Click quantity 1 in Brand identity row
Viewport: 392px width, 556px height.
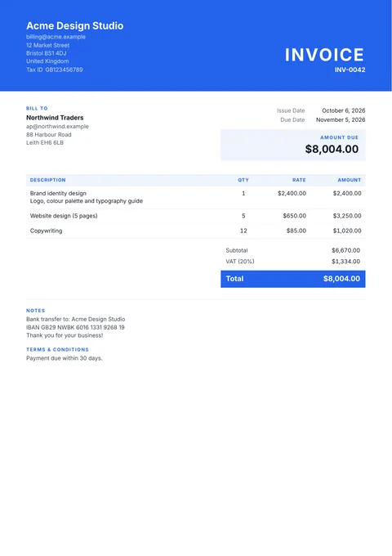[x=243, y=193]
